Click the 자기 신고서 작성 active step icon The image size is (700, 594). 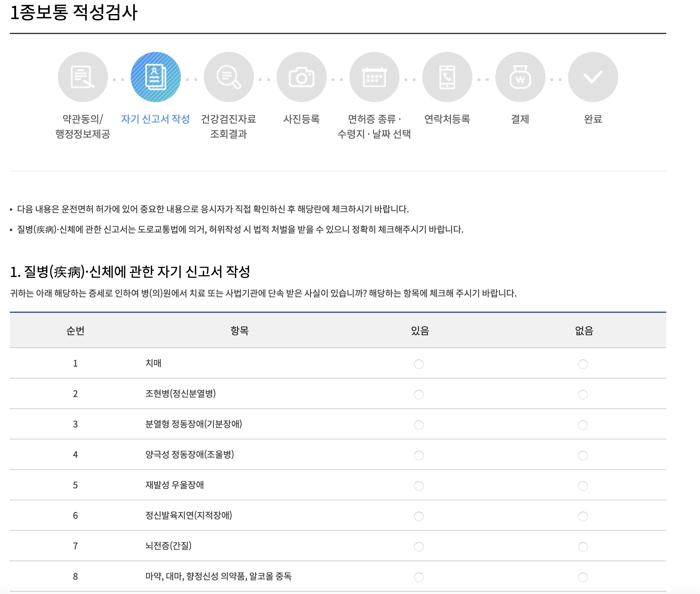click(155, 77)
